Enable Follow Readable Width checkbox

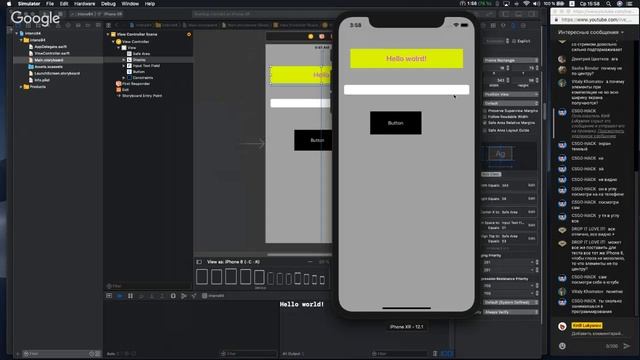[x=485, y=117]
